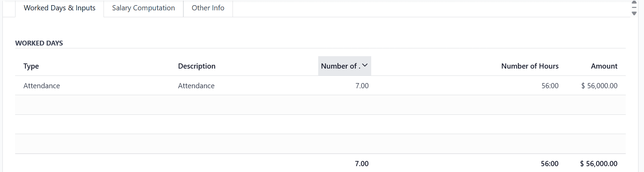Click the $ 56,000.00 amount in Attendance row
The width and height of the screenshot is (644, 172).
[x=599, y=86]
